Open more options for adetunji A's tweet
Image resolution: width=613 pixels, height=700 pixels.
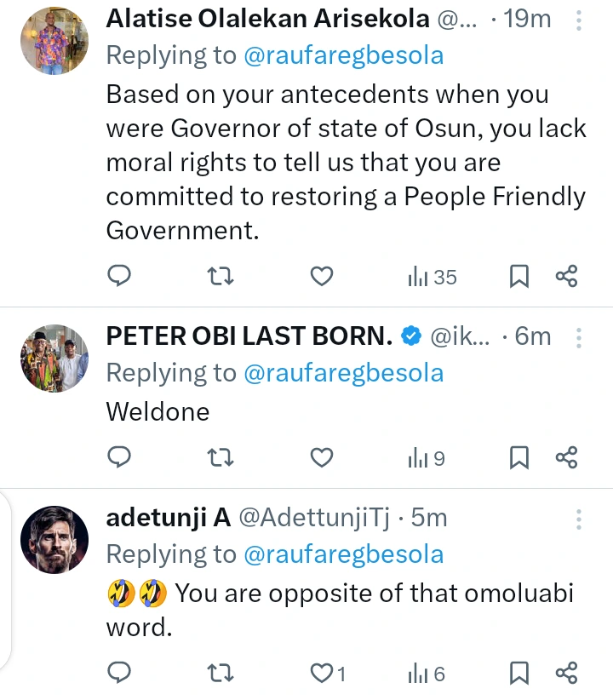(579, 519)
